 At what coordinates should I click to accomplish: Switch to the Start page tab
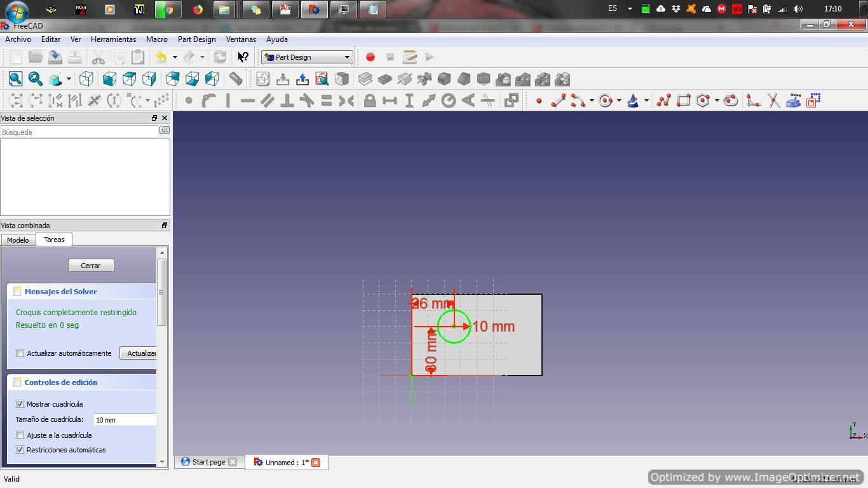point(209,462)
